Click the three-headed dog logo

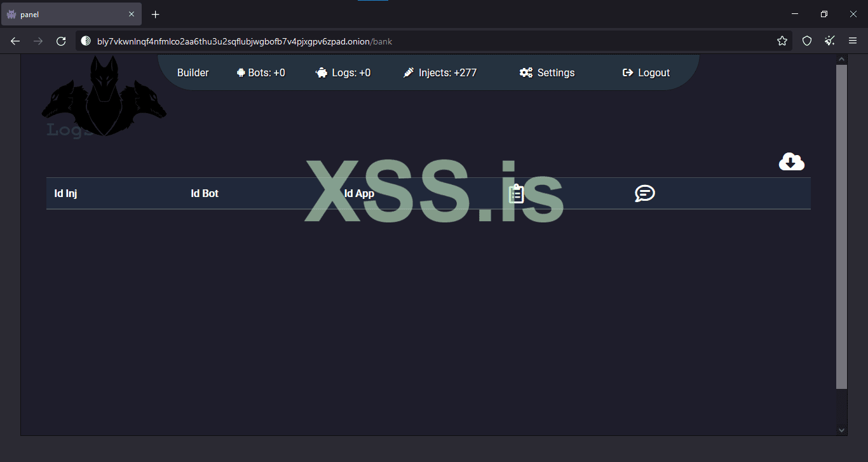click(104, 96)
